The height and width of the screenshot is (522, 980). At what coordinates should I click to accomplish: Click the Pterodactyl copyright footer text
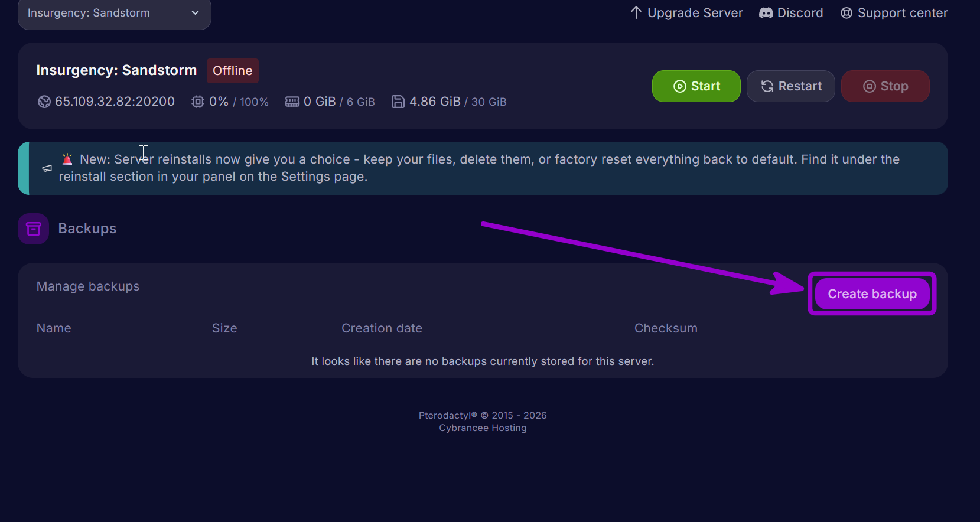[x=483, y=415]
